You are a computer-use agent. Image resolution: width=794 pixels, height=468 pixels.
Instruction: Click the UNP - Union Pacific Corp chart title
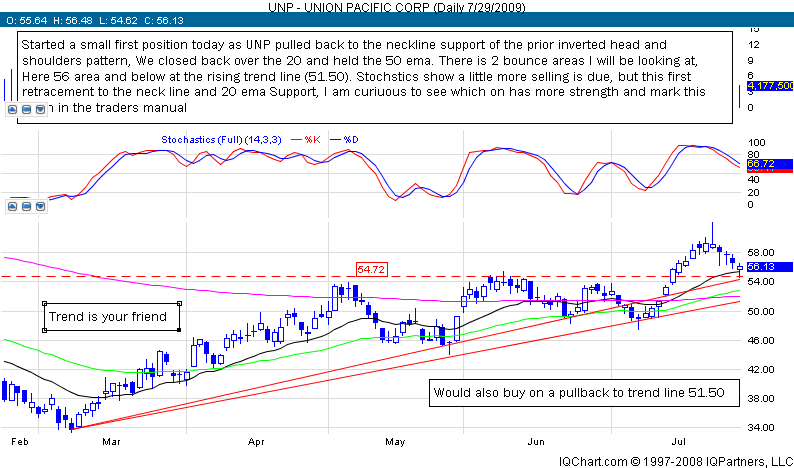click(x=396, y=6)
